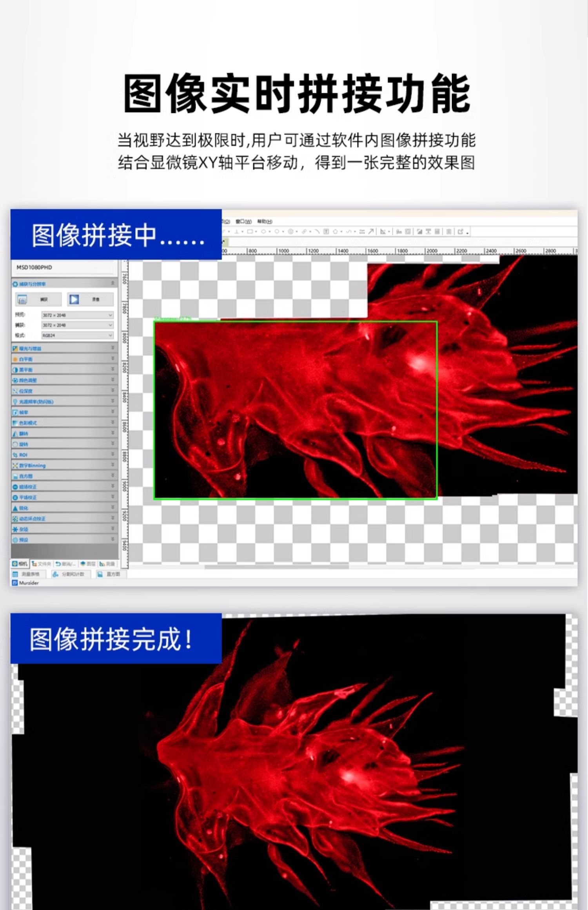
Task: Open the 格式 RGB24 format dropdown
Action: pos(77,335)
